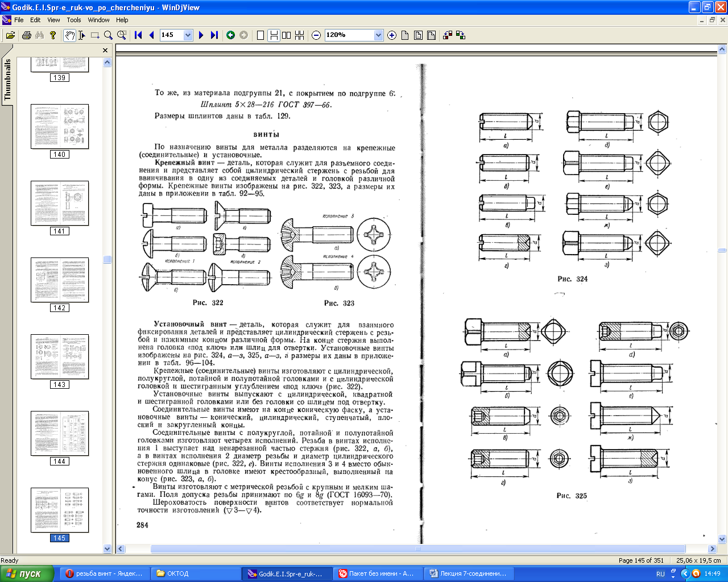
Task: Toggle continuous facing pages layout
Action: pos(300,35)
